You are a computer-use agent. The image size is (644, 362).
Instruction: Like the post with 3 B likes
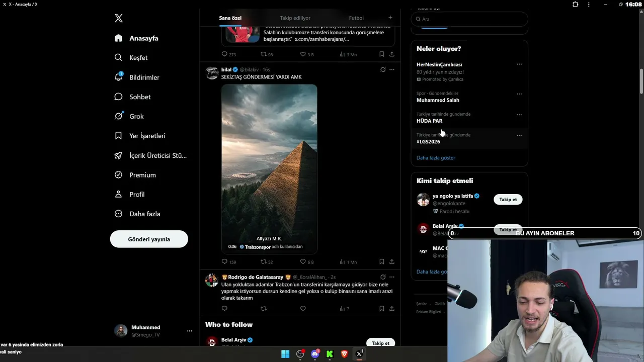[x=307, y=54]
